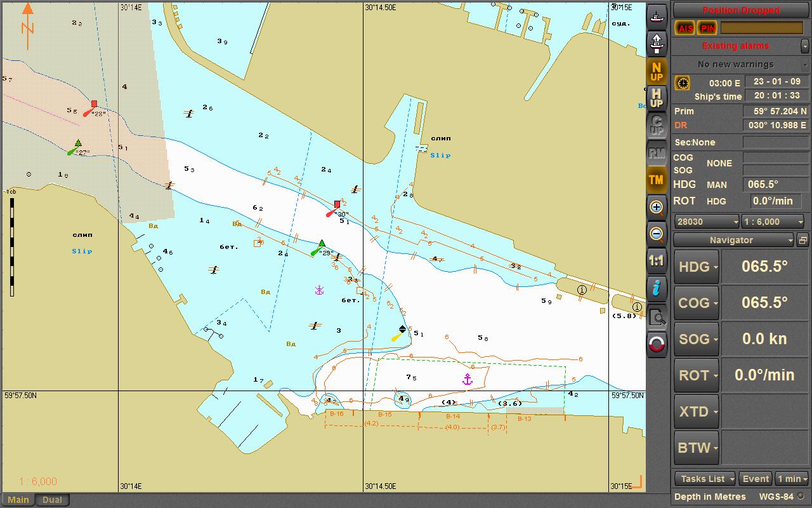Switch to the Dual tab
Screen dimensions: 812x508
click(x=52, y=500)
